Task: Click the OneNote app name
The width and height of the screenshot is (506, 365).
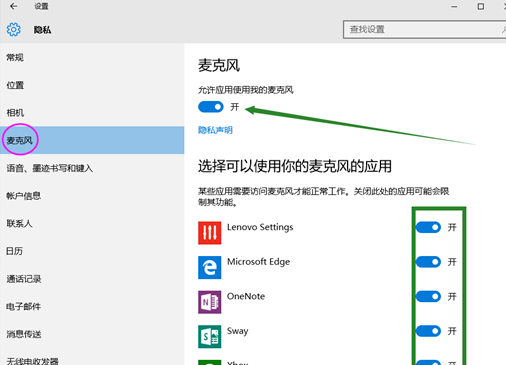Action: coord(246,296)
